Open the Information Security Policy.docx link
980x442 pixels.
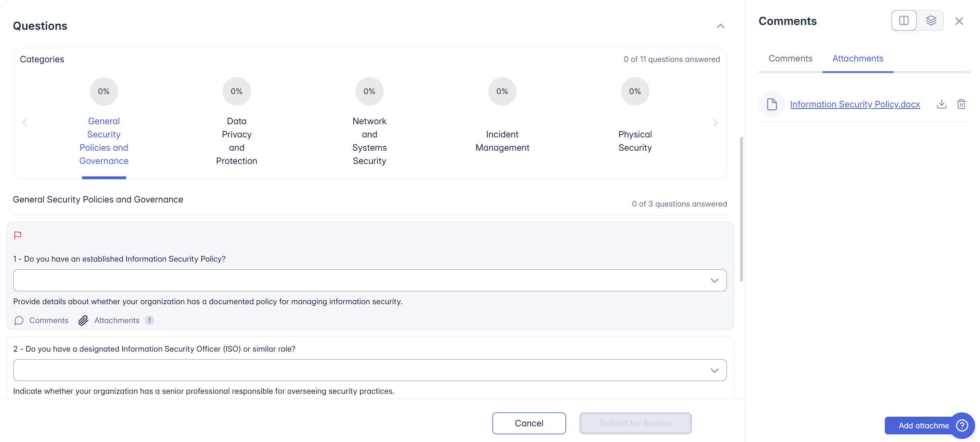click(x=855, y=104)
